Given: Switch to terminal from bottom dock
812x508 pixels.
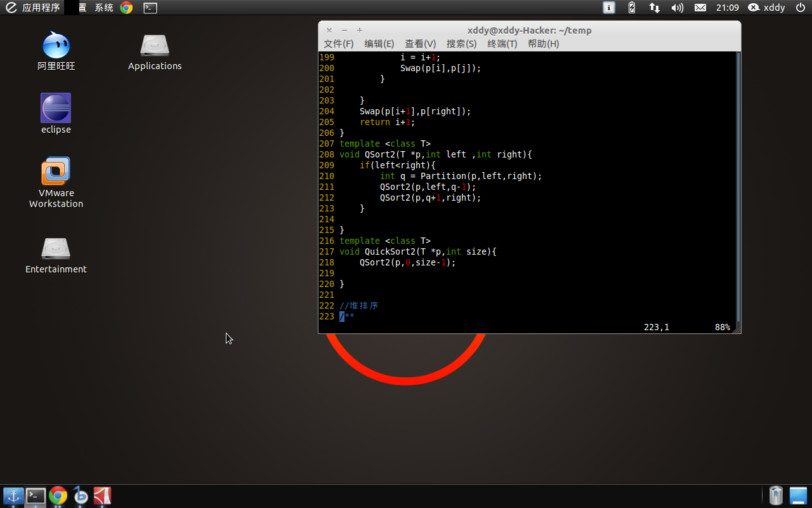Looking at the screenshot, I should (x=36, y=496).
